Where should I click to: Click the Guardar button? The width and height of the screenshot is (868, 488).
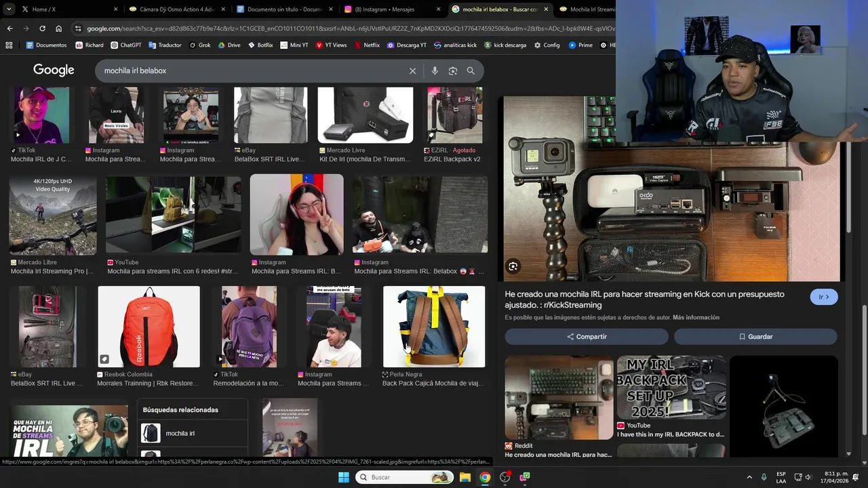point(755,337)
